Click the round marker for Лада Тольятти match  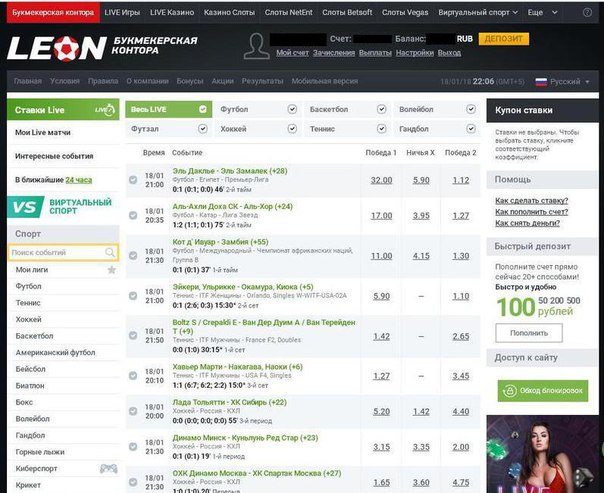133,411
